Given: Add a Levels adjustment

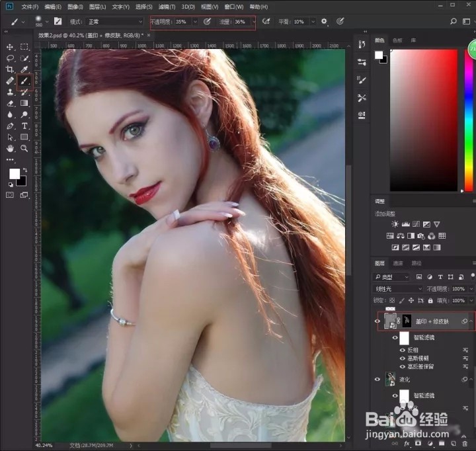Looking at the screenshot, I should tap(405, 224).
